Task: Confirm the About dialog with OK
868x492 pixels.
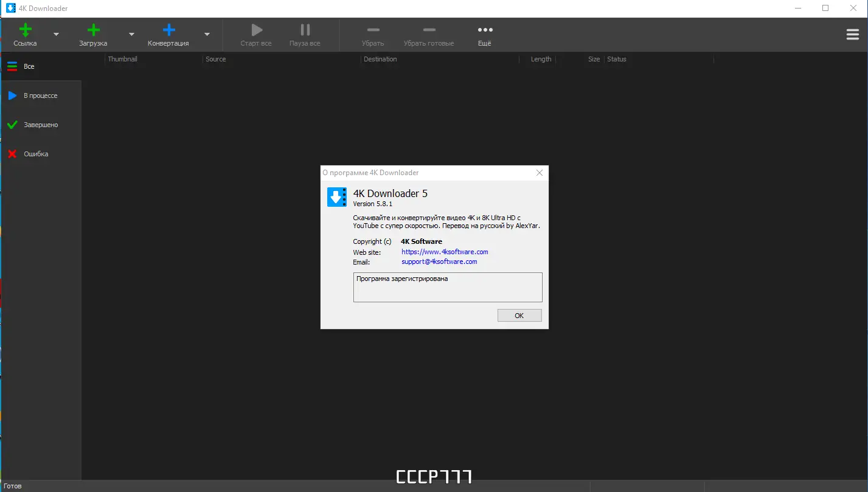Action: coord(519,315)
